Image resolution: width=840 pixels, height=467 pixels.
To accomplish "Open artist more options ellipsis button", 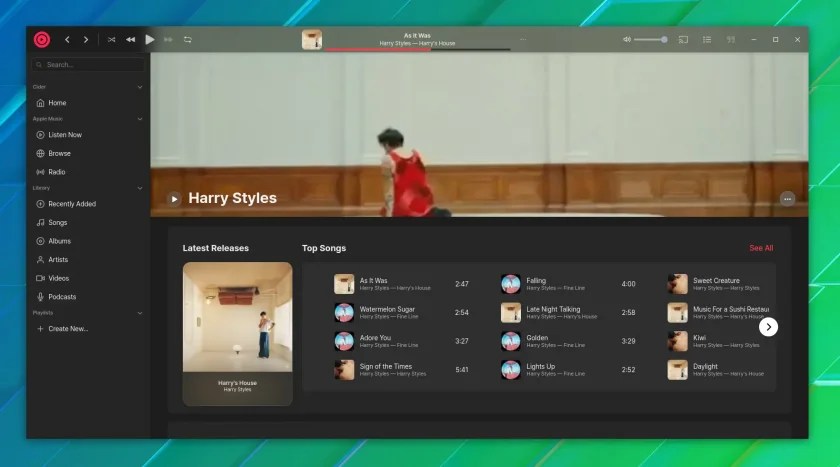I will coord(787,199).
